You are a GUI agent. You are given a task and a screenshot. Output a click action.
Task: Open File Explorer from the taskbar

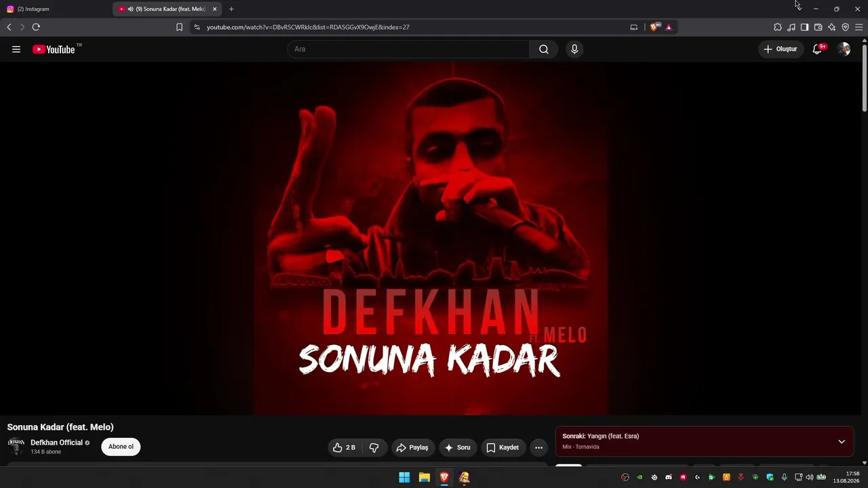click(x=425, y=478)
